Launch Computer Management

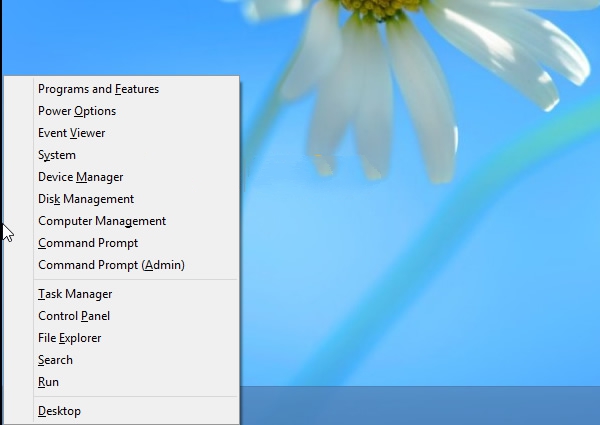tap(102, 221)
